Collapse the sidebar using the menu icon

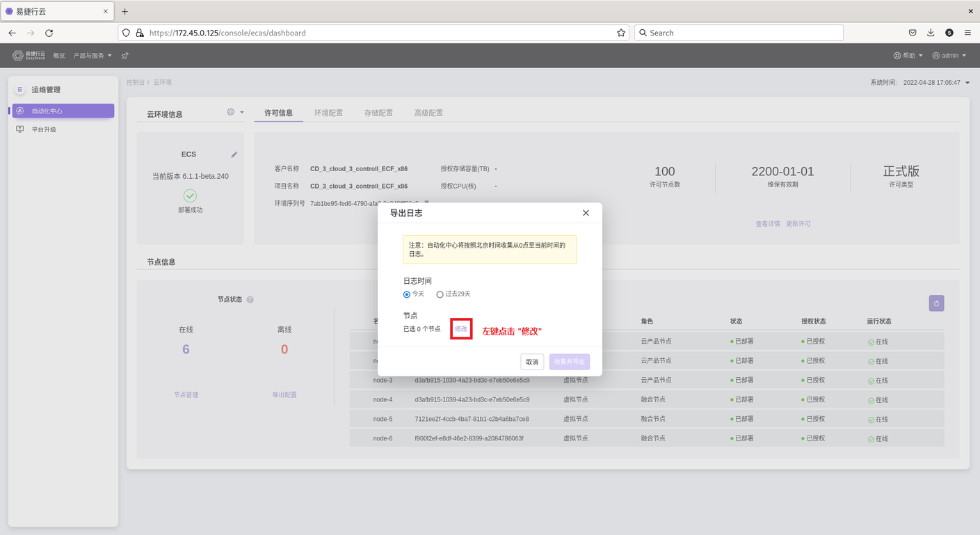coord(19,90)
